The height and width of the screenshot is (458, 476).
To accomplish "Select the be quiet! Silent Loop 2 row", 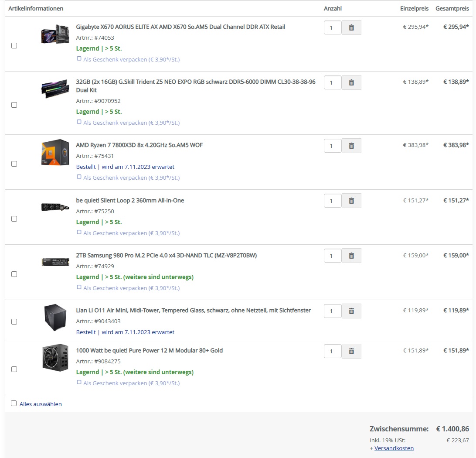I will [x=14, y=219].
